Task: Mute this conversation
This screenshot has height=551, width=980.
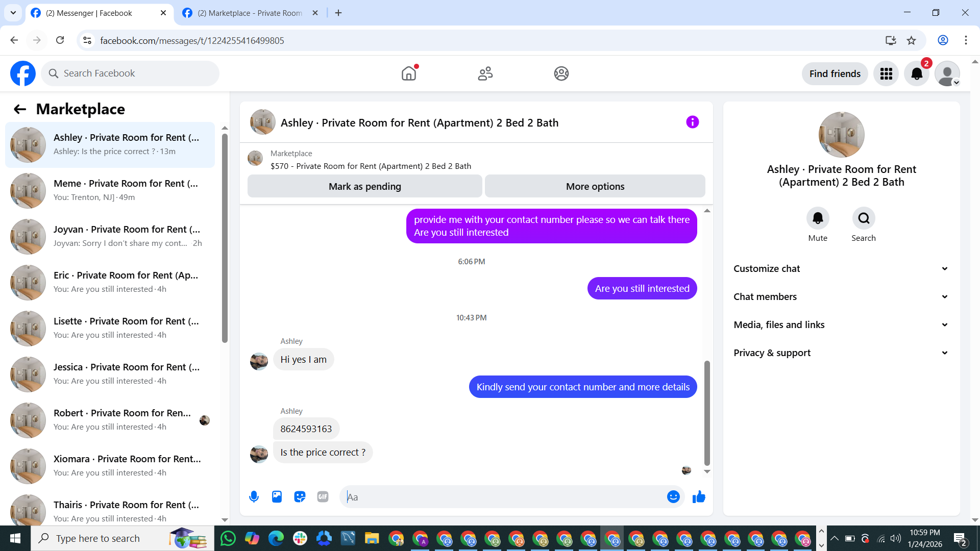Action: coord(818,218)
